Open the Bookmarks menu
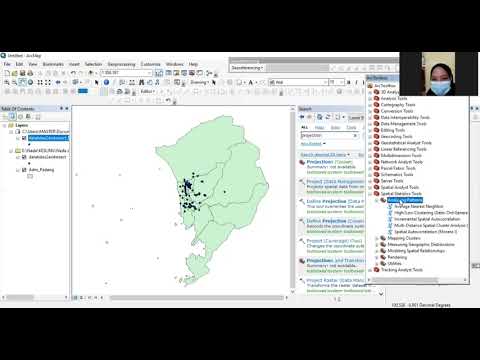 tap(53, 64)
